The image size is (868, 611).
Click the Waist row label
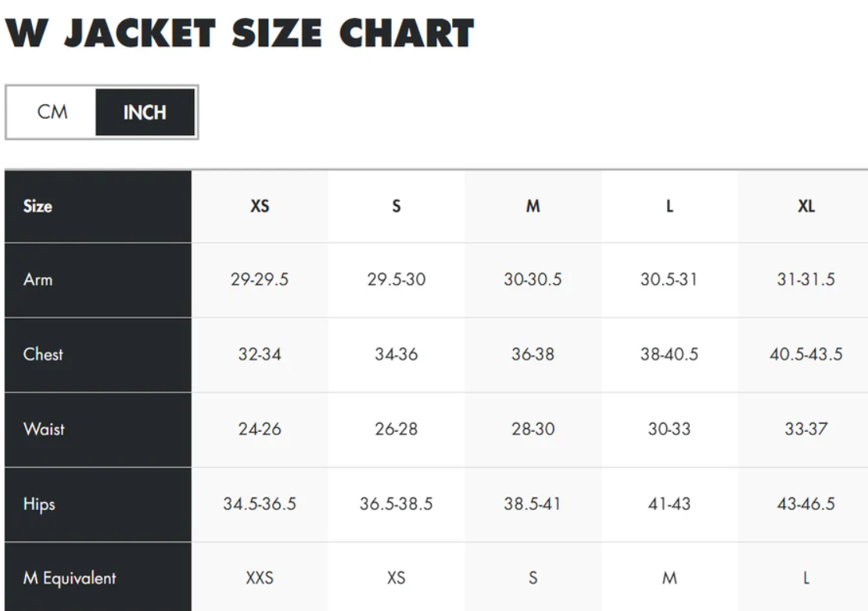44,429
